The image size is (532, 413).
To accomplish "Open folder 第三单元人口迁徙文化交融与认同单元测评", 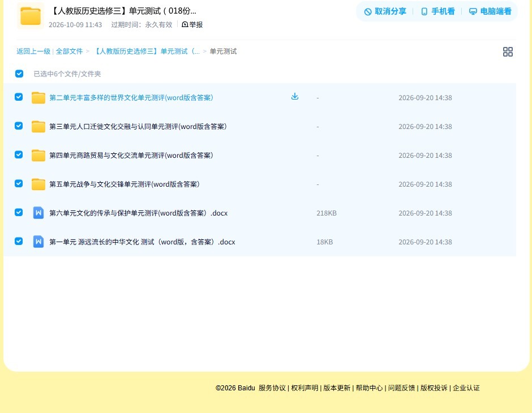I will (x=138, y=127).
